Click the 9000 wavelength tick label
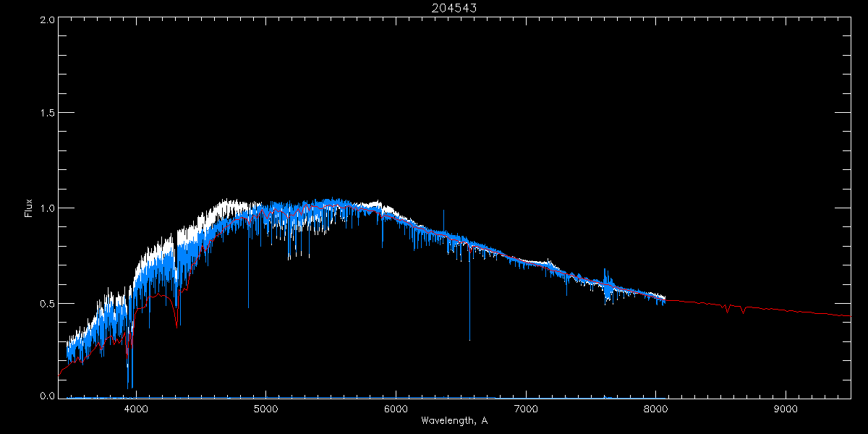Viewport: 868px width, 434px height. coord(786,409)
